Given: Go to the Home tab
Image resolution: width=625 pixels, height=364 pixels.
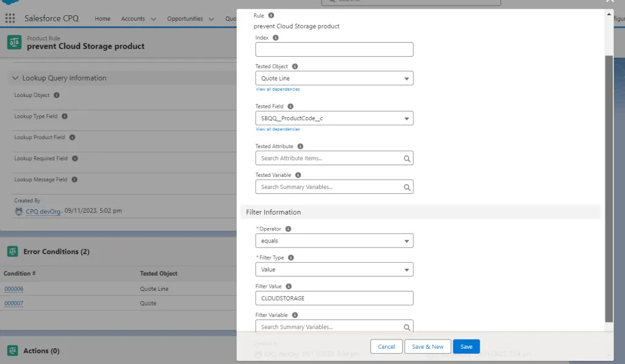Looking at the screenshot, I should [103, 18].
